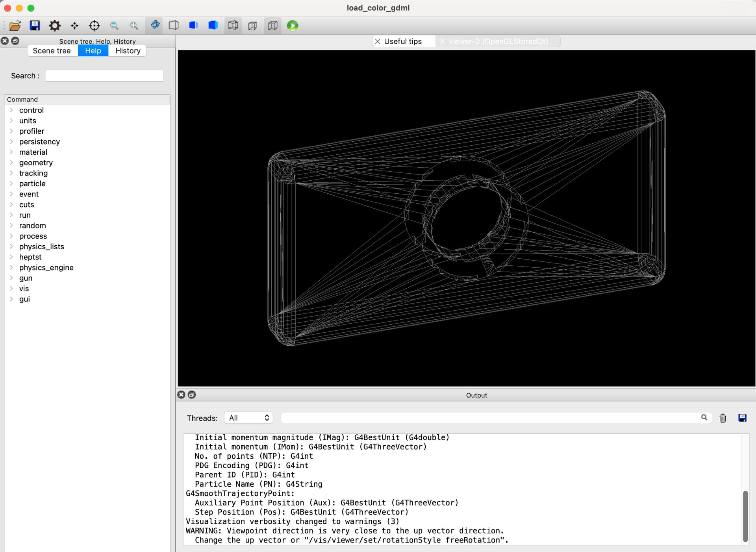The height and width of the screenshot is (552, 756).
Task: Close the viewer-0 (OpenGLStoredQt) tab
Action: click(442, 41)
